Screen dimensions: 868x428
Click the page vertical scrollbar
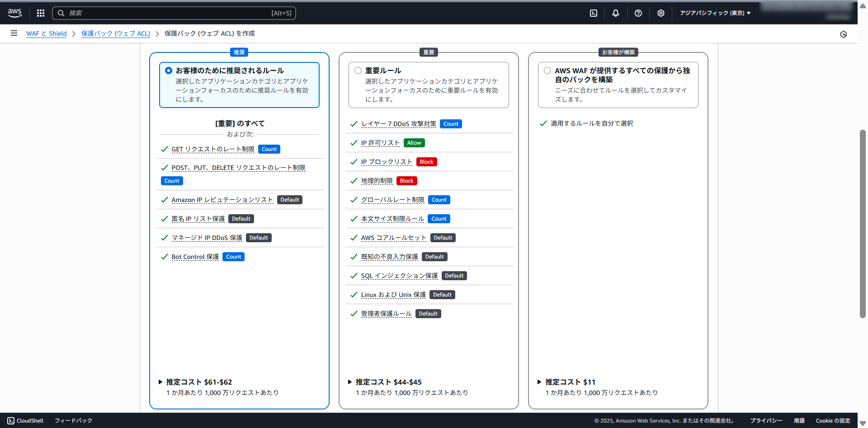coord(863,224)
